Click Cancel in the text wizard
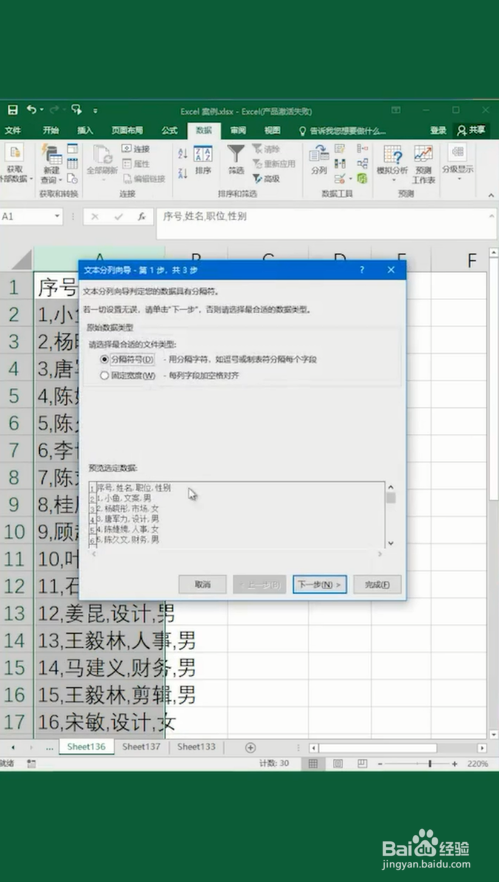Image resolution: width=499 pixels, height=882 pixels. click(x=203, y=584)
